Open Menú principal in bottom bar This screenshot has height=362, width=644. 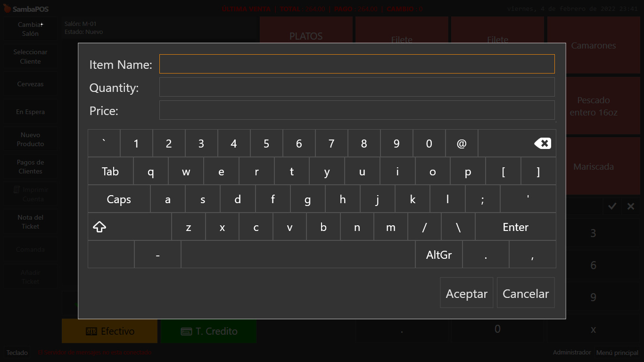(617, 353)
